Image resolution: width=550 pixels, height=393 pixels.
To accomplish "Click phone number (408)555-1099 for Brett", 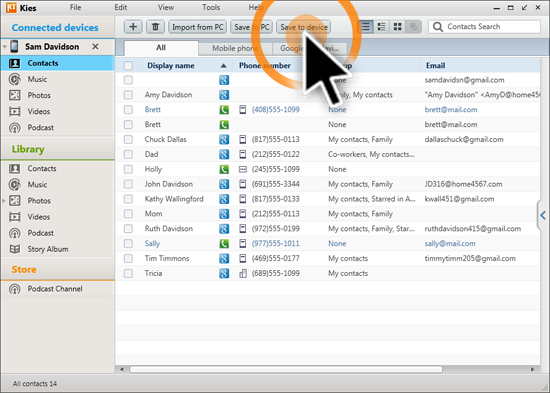I will pos(275,109).
